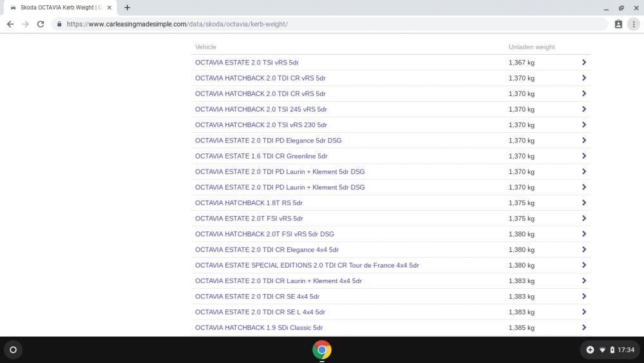Open the launcher circle button on the shelf

(13, 350)
